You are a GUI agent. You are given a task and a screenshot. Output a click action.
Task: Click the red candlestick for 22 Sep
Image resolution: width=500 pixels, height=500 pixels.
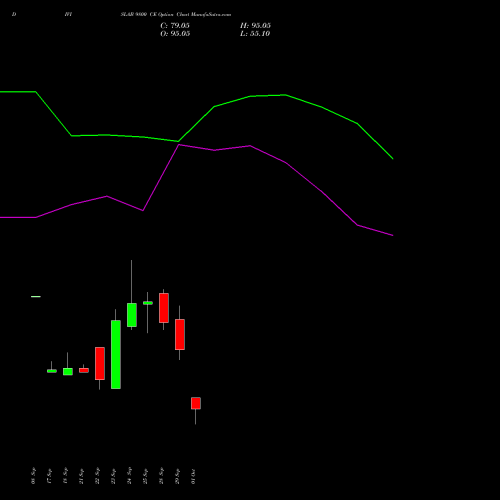100,363
